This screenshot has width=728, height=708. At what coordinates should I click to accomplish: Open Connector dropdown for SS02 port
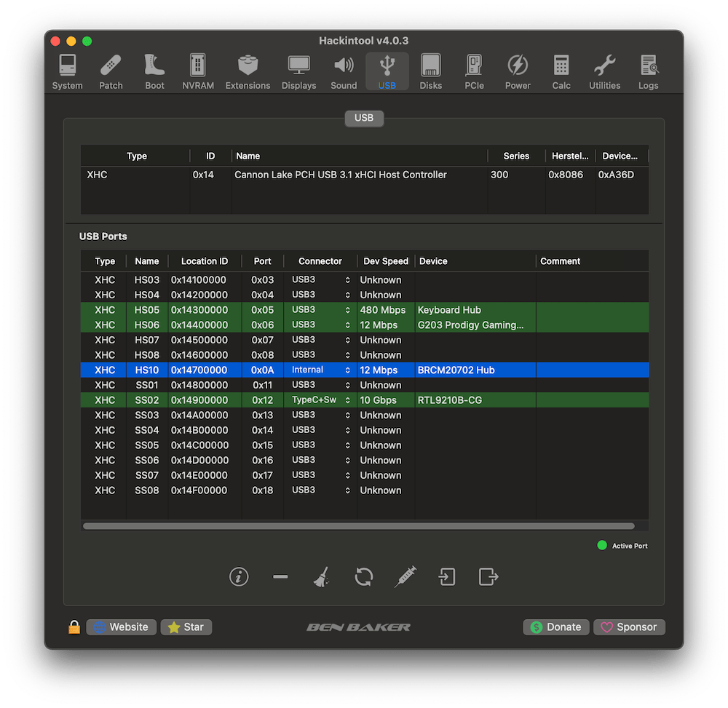click(x=320, y=400)
